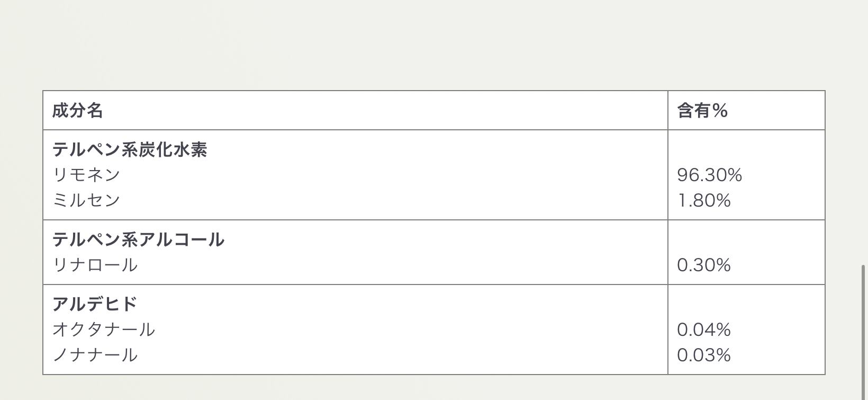Image resolution: width=868 pixels, height=400 pixels.
Task: Select the 1.80% value
Action: tap(703, 200)
